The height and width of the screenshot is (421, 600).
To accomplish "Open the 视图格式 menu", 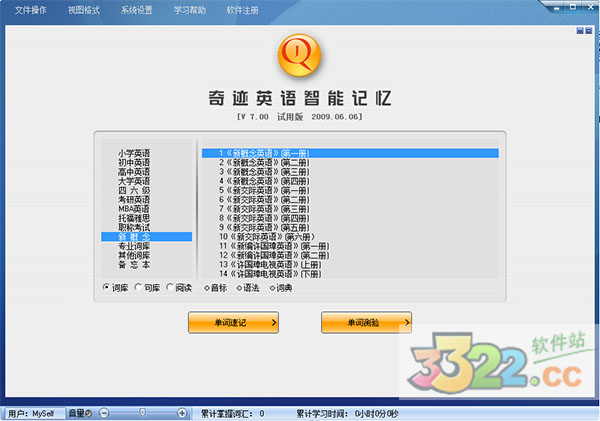I will click(83, 10).
